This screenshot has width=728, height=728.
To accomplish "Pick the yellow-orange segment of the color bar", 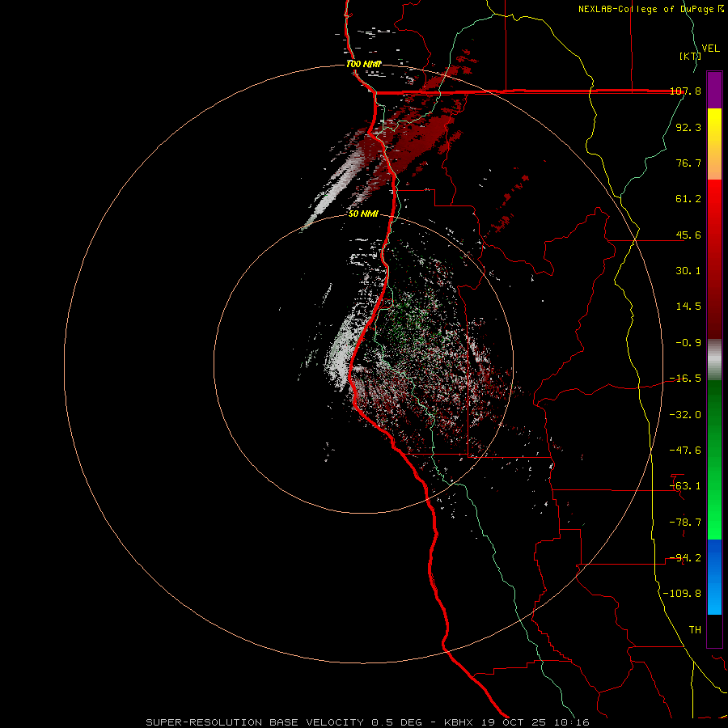I will click(714, 144).
